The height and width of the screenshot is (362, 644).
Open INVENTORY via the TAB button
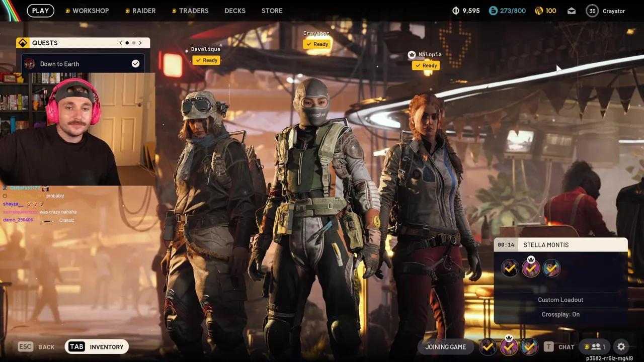coord(97,346)
